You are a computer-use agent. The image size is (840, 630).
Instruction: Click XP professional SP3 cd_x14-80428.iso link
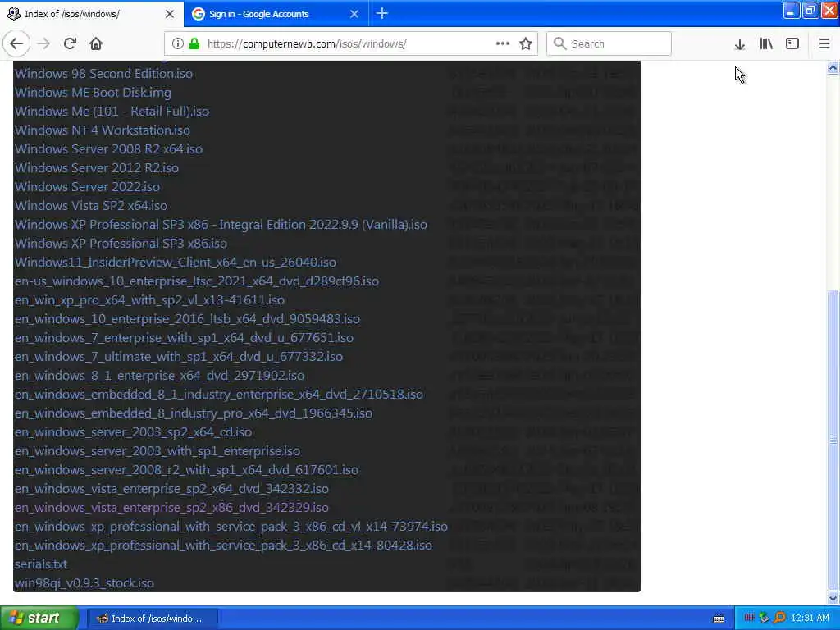(223, 546)
